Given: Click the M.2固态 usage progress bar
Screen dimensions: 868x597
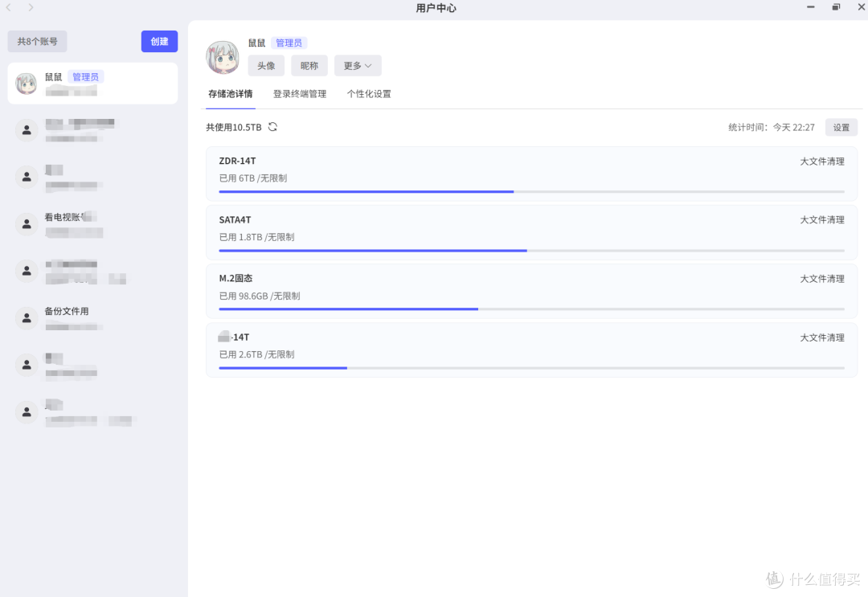Looking at the screenshot, I should 531,309.
